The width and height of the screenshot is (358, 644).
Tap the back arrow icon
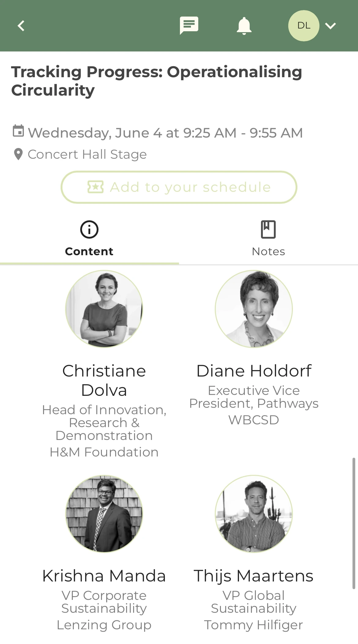point(21,26)
